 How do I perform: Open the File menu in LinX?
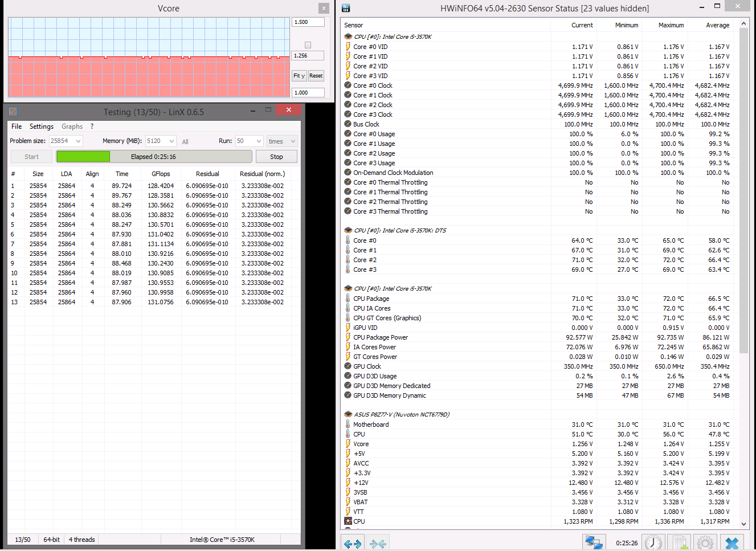[x=17, y=126]
